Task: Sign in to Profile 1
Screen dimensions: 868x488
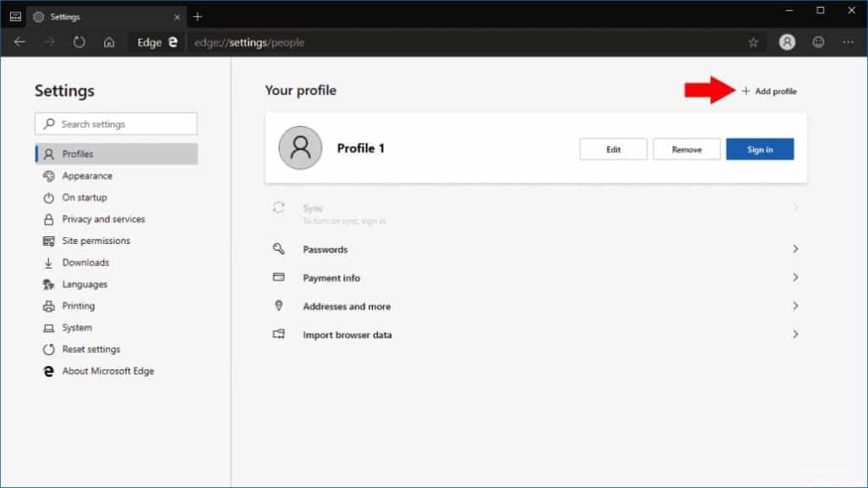Action: click(x=759, y=148)
